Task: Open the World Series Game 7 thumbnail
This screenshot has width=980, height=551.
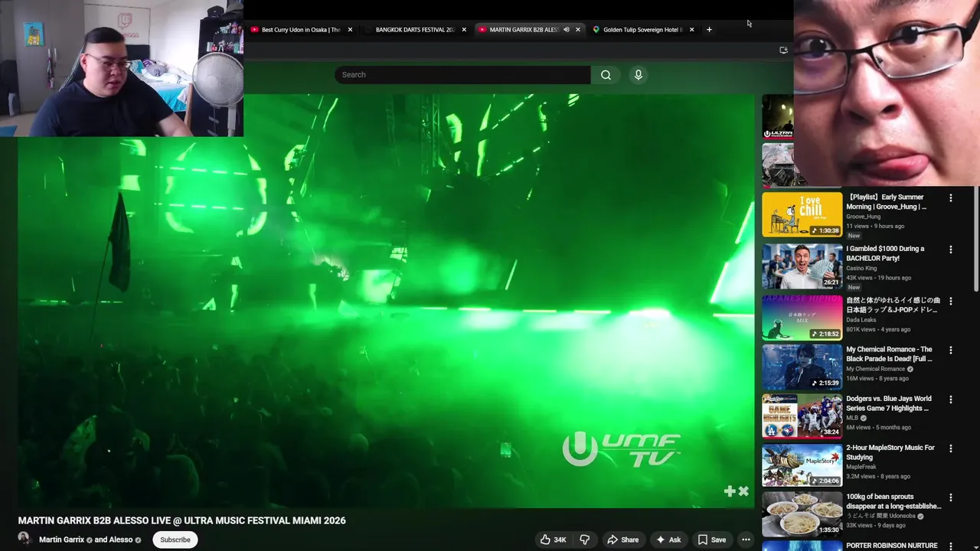Action: click(x=802, y=416)
